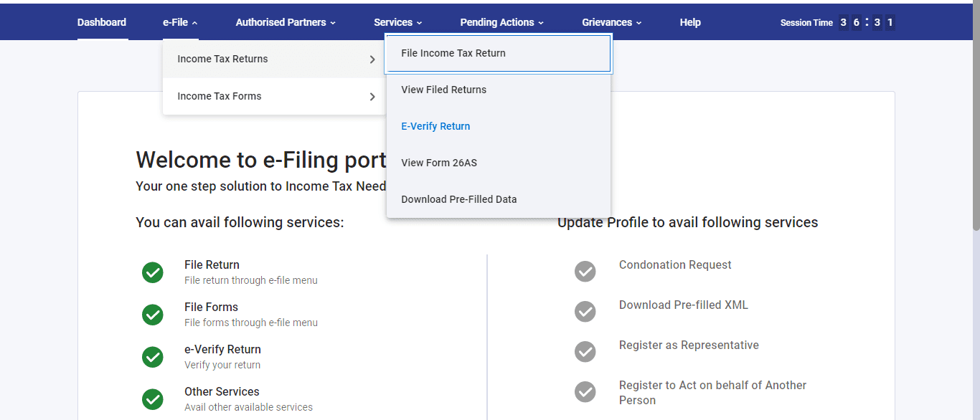Click grey checkmark beside Register as Representative

[x=585, y=352]
